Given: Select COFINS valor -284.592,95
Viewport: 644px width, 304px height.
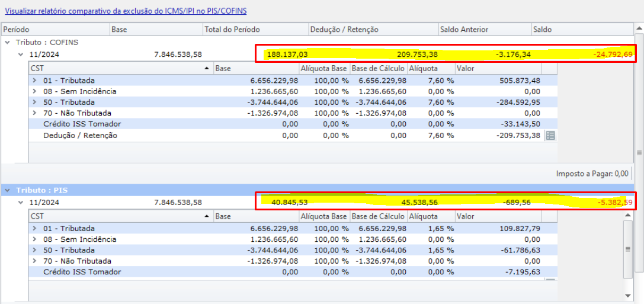Looking at the screenshot, I should point(518,103).
